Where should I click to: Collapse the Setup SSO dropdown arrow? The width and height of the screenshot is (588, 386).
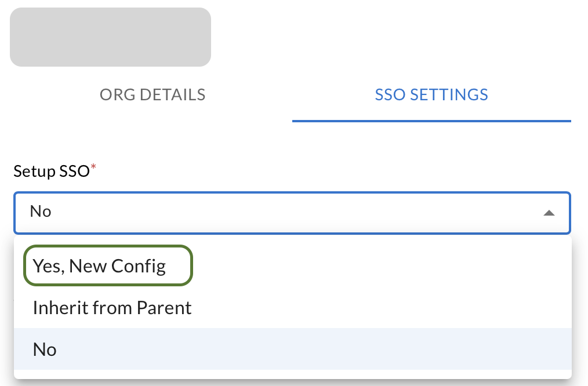pyautogui.click(x=549, y=213)
